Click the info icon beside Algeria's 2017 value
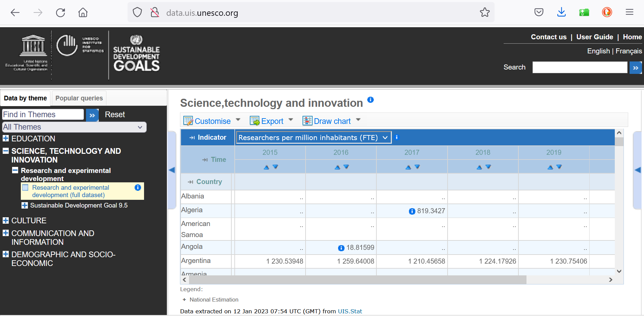This screenshot has height=316, width=644. (412, 211)
